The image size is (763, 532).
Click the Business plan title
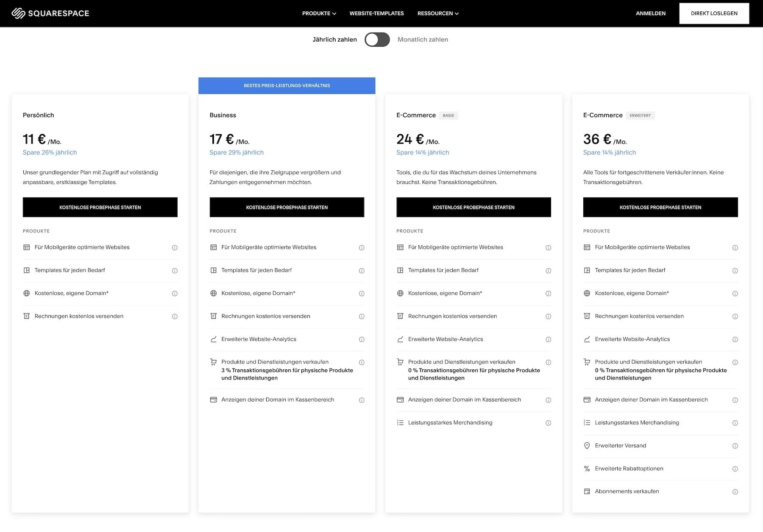pos(223,115)
